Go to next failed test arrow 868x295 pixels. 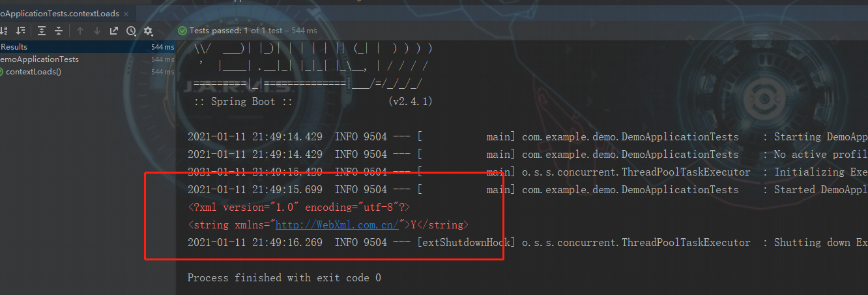pyautogui.click(x=97, y=31)
